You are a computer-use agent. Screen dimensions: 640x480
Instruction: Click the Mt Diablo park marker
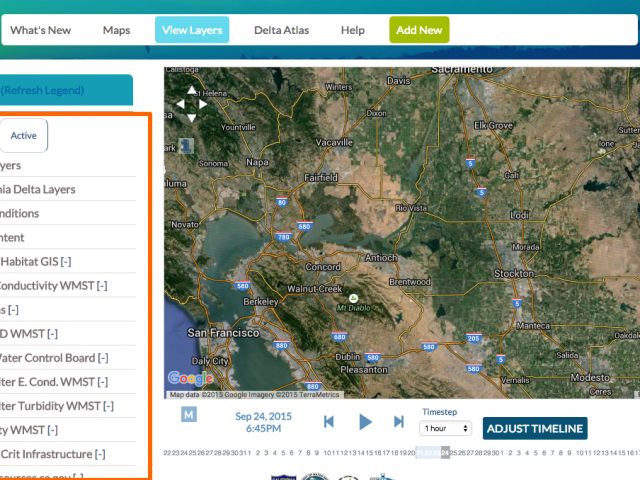tap(353, 298)
